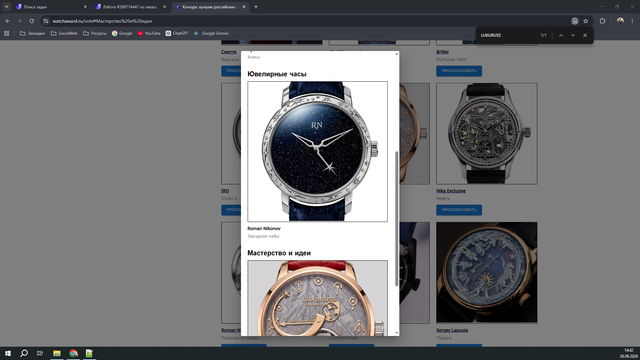Open the "Ресурсы" bookmarks folder

(x=95, y=33)
